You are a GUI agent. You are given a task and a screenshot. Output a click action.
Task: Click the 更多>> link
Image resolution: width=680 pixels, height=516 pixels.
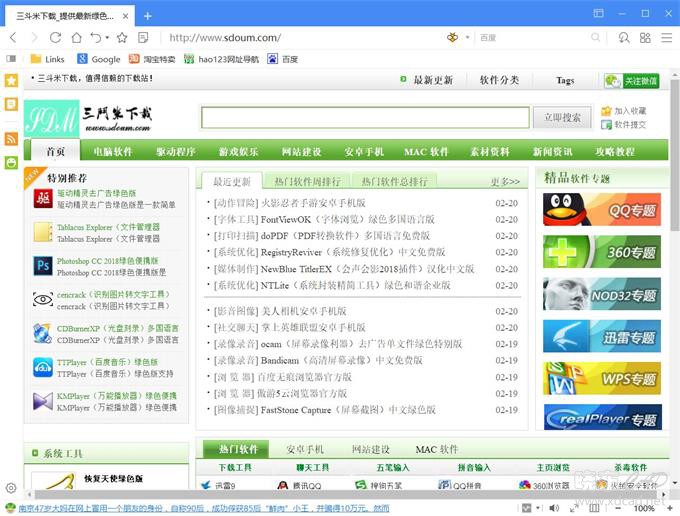pos(505,182)
